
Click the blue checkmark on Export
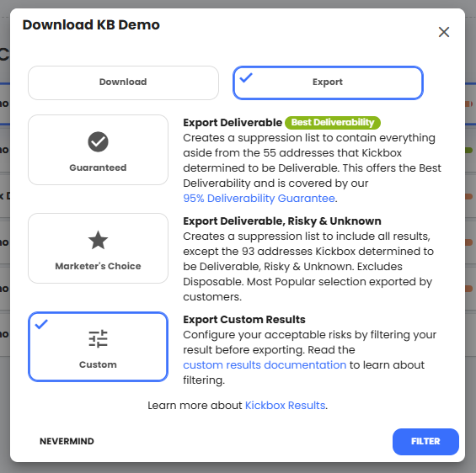pyautogui.click(x=246, y=77)
